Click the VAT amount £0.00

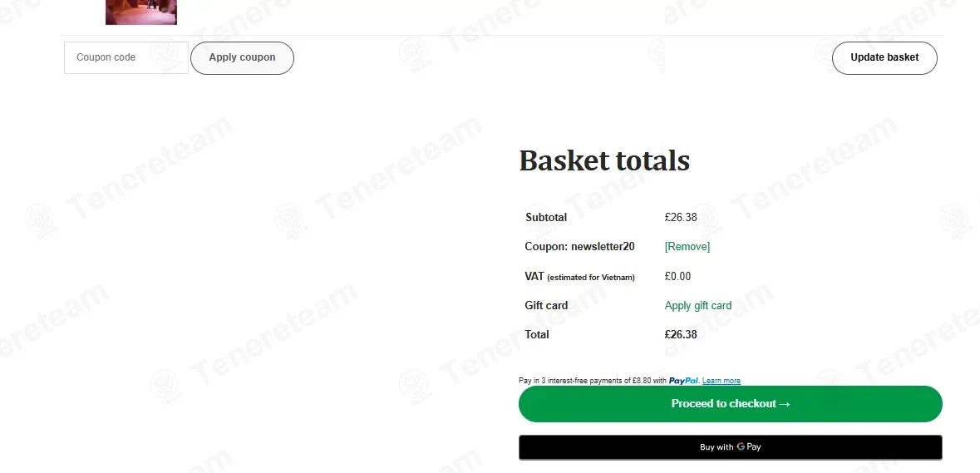(x=677, y=276)
